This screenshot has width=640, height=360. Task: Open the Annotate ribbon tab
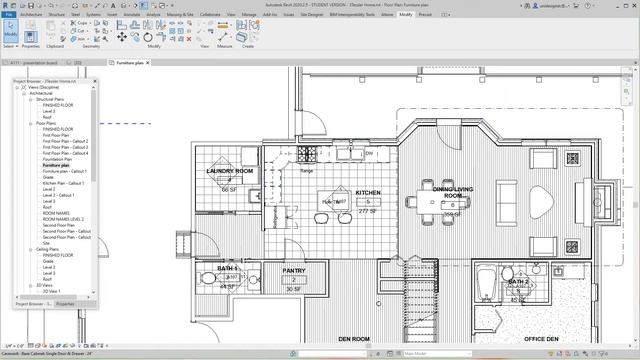point(131,14)
